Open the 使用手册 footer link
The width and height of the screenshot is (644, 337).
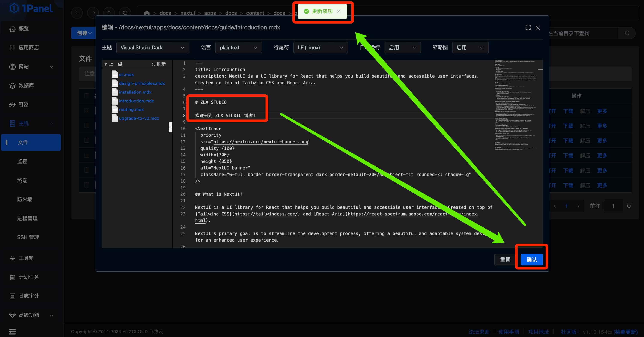pyautogui.click(x=509, y=332)
